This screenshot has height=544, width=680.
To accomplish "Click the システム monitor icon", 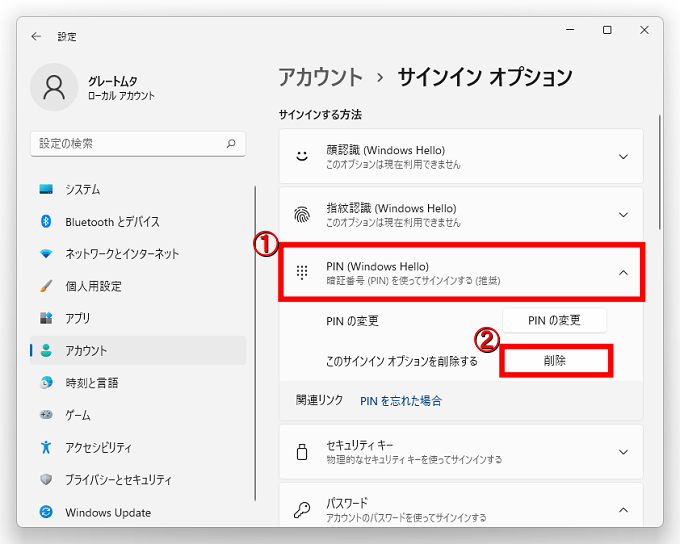I will click(46, 189).
